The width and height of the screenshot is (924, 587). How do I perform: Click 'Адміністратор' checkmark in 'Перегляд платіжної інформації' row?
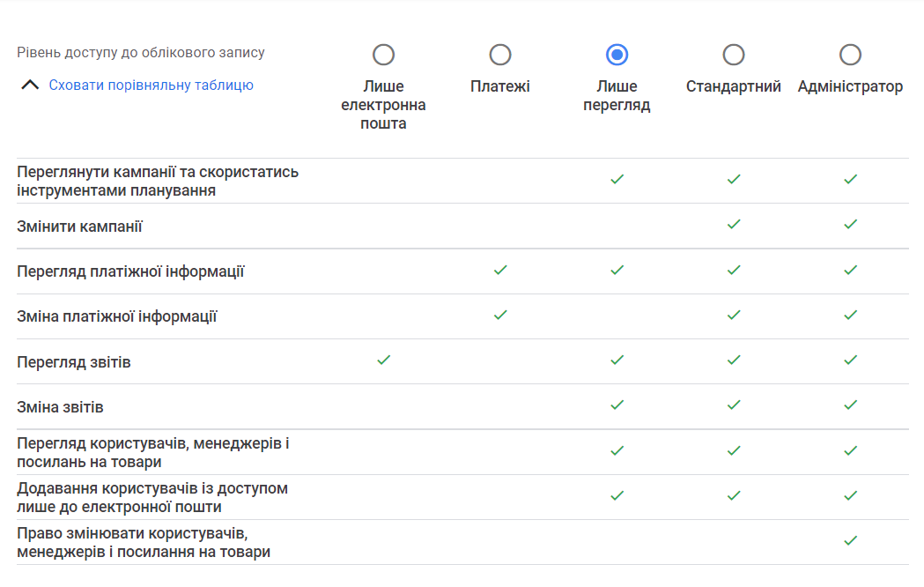pyautogui.click(x=850, y=270)
